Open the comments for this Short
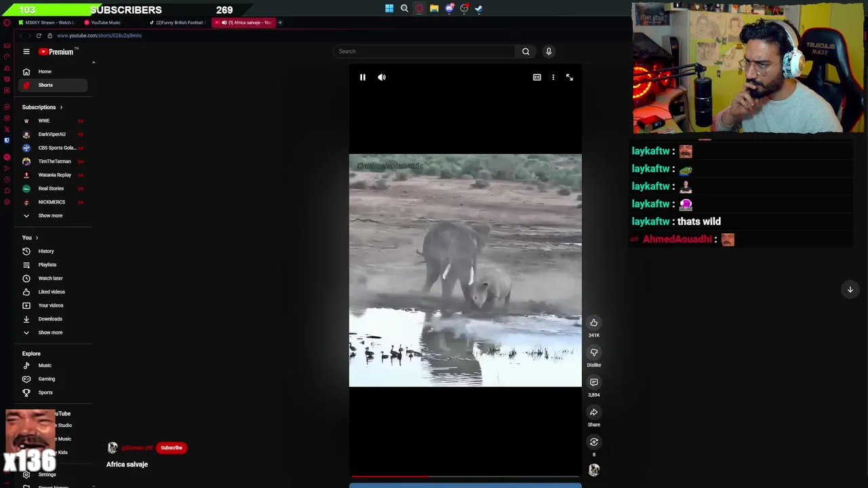 [x=594, y=382]
